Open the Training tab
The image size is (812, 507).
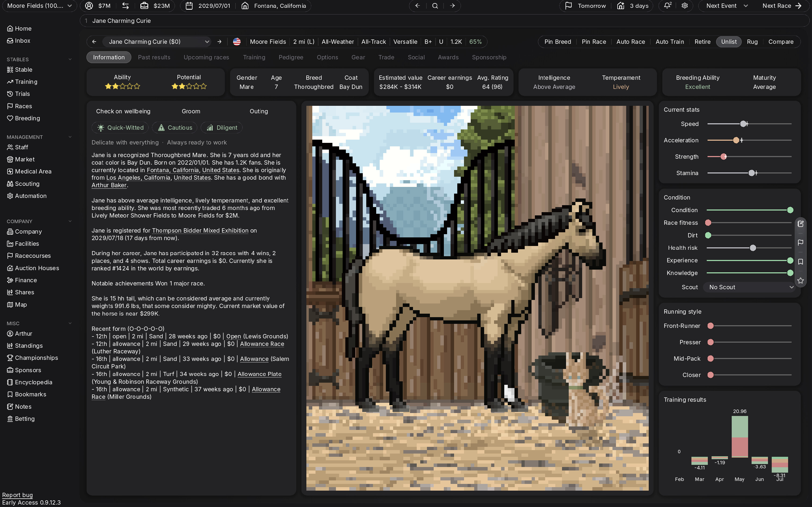254,57
